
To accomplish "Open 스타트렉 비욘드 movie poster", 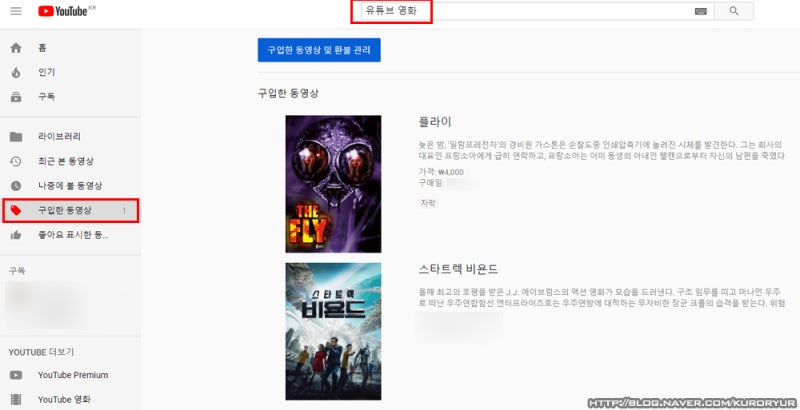I will [333, 331].
